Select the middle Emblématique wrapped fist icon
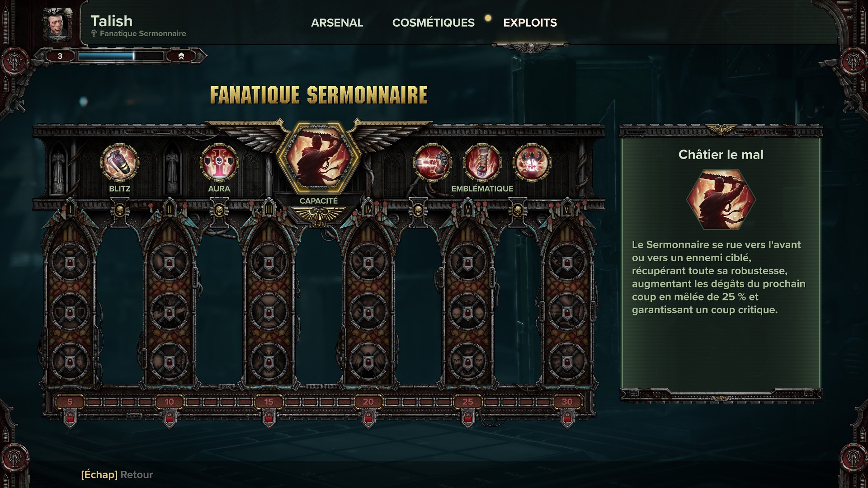The image size is (868, 488). pyautogui.click(x=482, y=163)
